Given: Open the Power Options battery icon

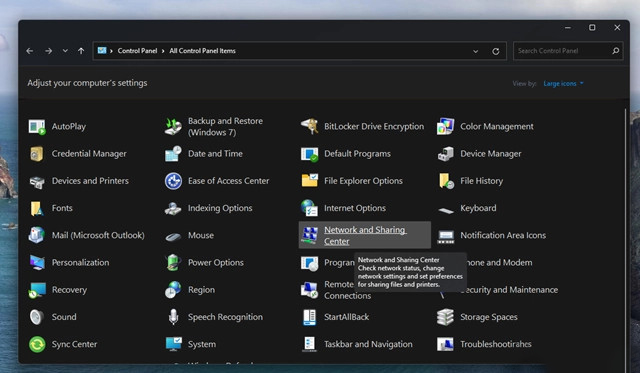Looking at the screenshot, I should coord(173,262).
